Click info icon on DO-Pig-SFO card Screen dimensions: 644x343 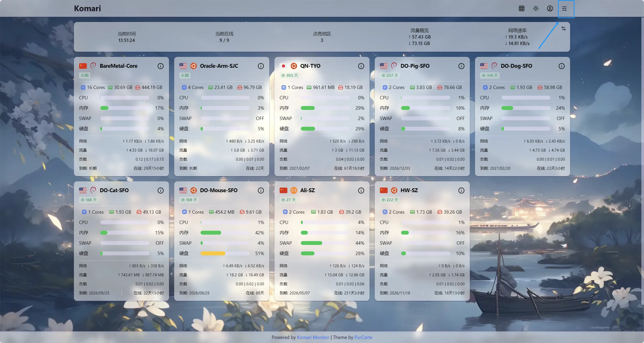click(x=461, y=66)
